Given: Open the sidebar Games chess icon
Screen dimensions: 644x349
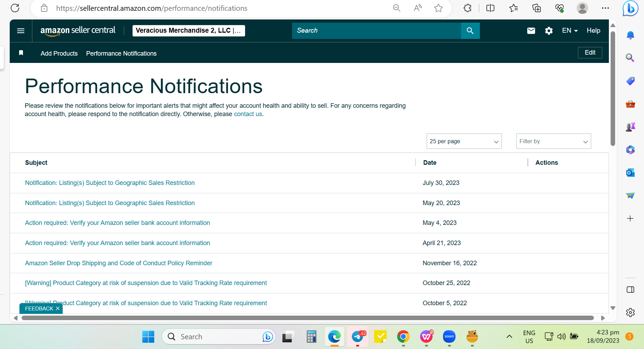Looking at the screenshot, I should tap(630, 127).
